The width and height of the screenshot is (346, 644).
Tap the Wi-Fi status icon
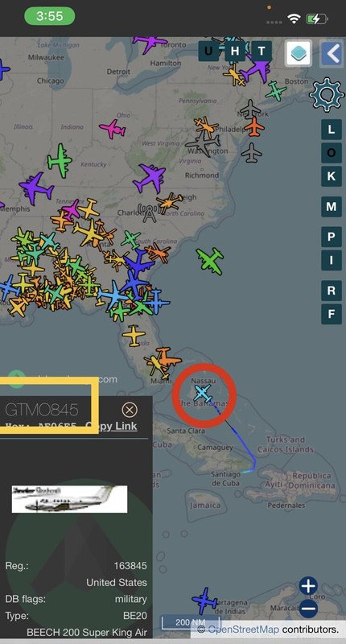click(294, 19)
